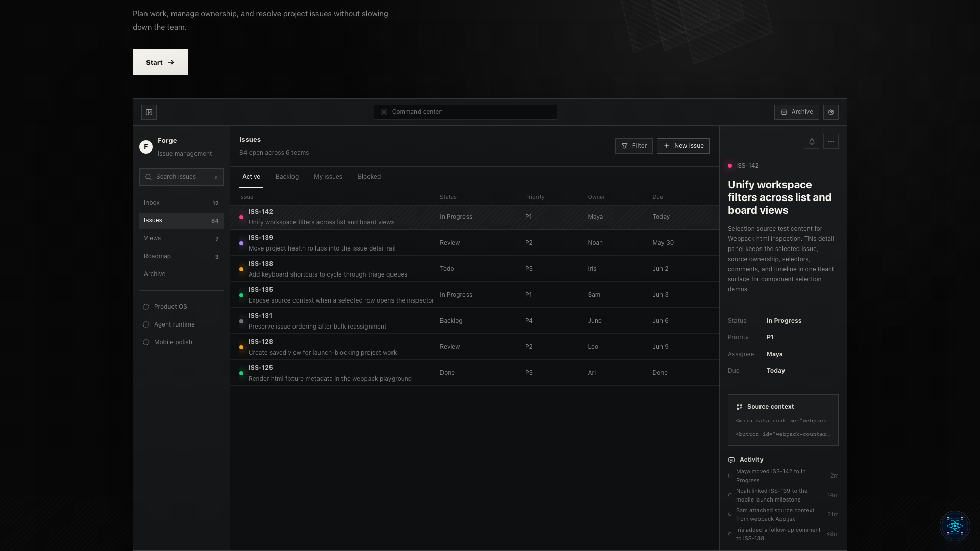Viewport: 980px width, 551px height.
Task: Create a New issue
Action: pos(683,146)
